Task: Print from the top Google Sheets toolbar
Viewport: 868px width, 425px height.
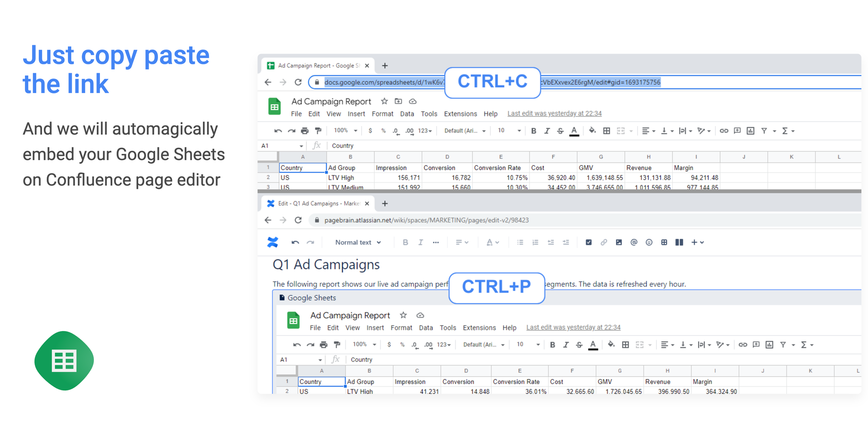Action: click(x=305, y=131)
